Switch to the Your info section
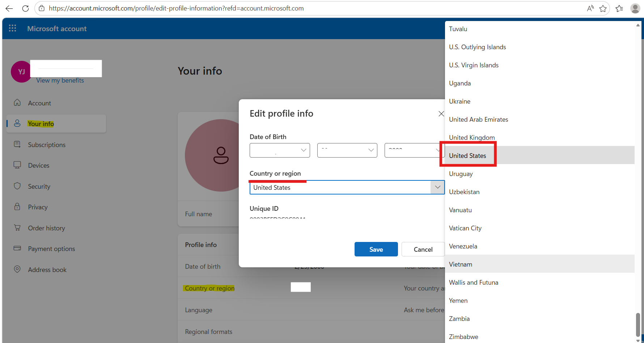This screenshot has height=343, width=644. coord(41,124)
